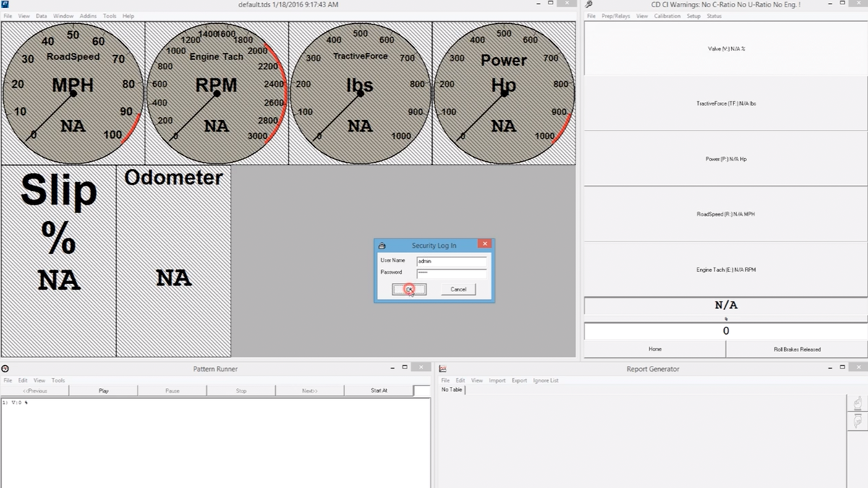
Task: Click the Pattern Runner window icon
Action: pos(6,369)
